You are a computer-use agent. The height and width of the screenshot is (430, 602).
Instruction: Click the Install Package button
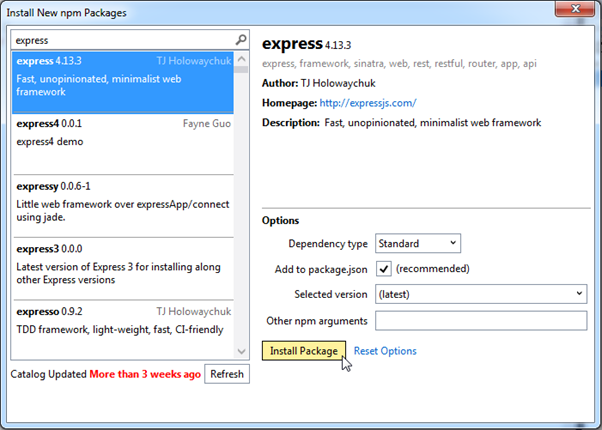(304, 351)
